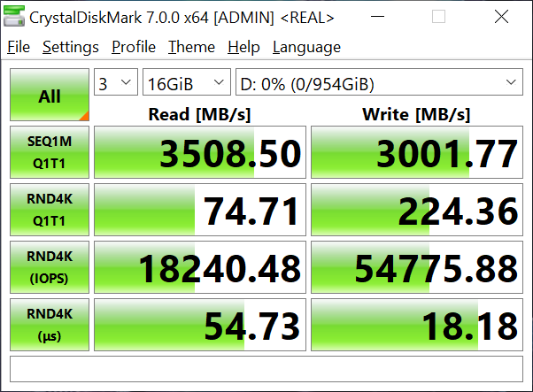Start the SEQ1M Q1T1 test

tap(50, 152)
